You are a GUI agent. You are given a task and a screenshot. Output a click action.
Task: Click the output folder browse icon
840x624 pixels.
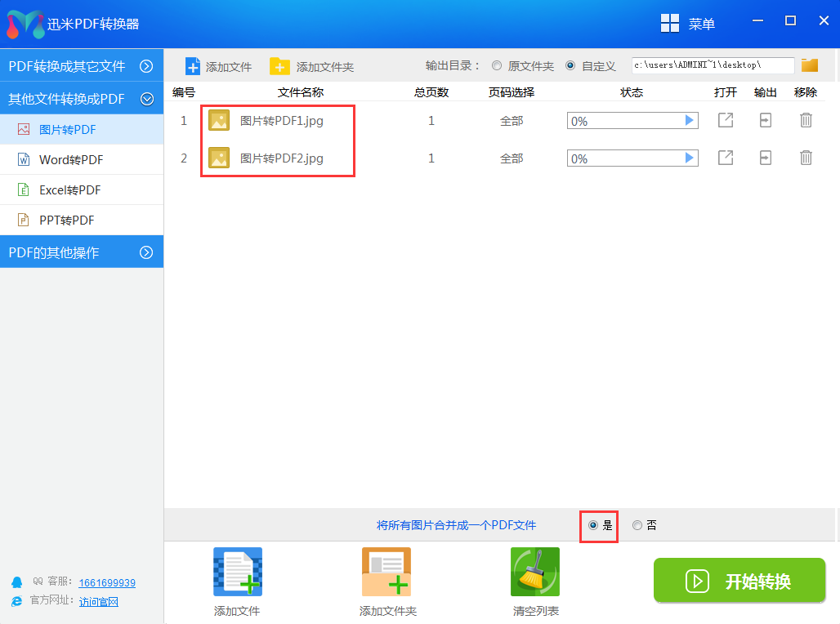click(x=809, y=65)
